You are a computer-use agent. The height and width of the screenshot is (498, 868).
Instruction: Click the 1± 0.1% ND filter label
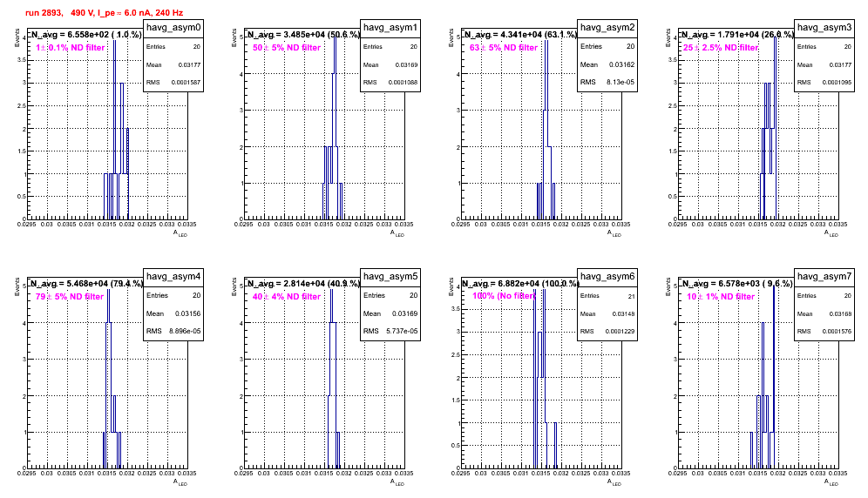coord(71,48)
